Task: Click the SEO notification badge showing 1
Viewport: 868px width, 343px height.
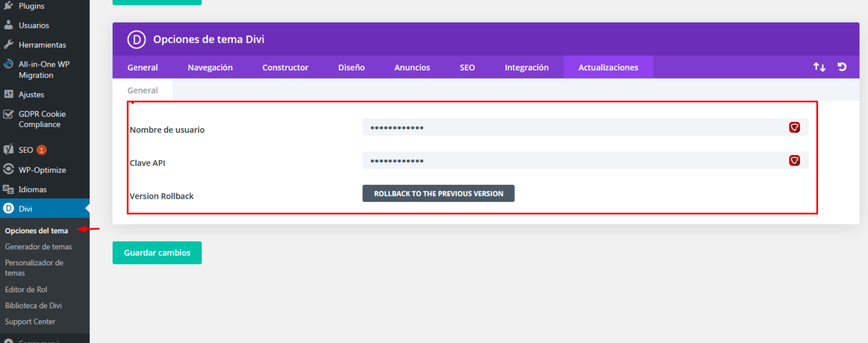Action: click(42, 150)
